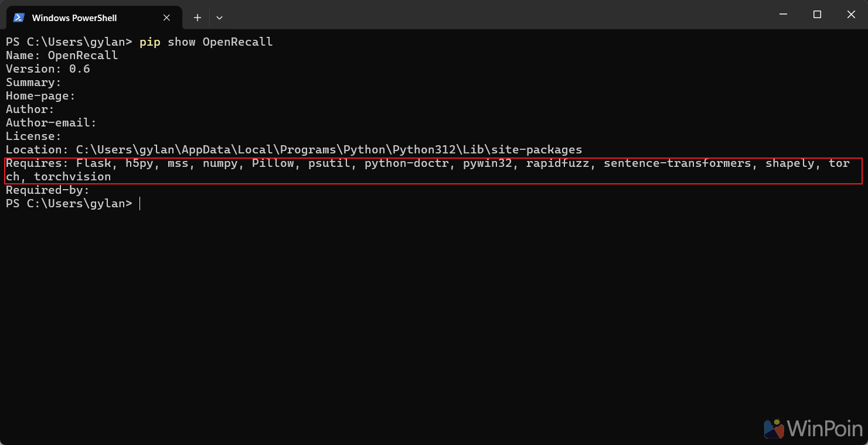Screen dimensions: 868x445
Task: Click the 'Version: 0.6' output line
Action: tap(48, 69)
